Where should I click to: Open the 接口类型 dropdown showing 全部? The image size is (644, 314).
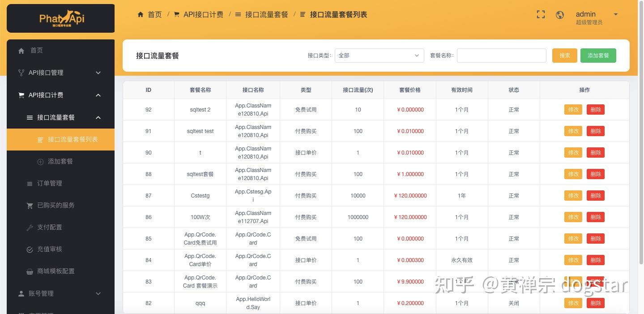pyautogui.click(x=379, y=55)
